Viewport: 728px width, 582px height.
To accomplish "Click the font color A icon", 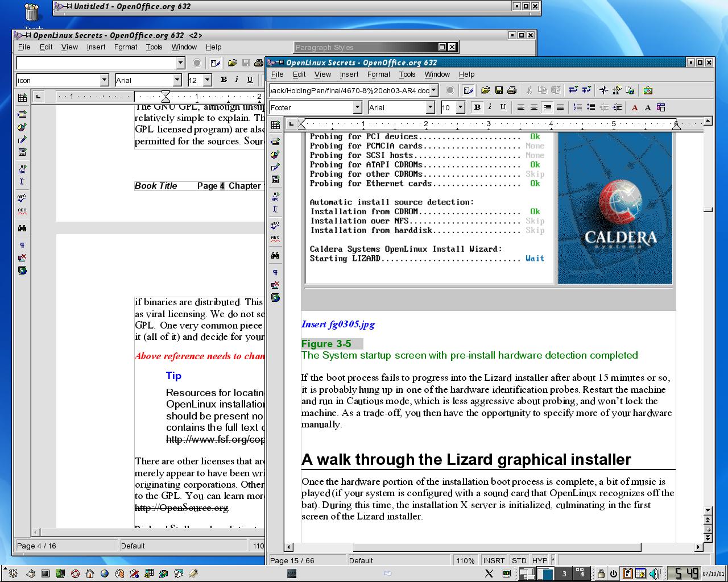I will [635, 107].
